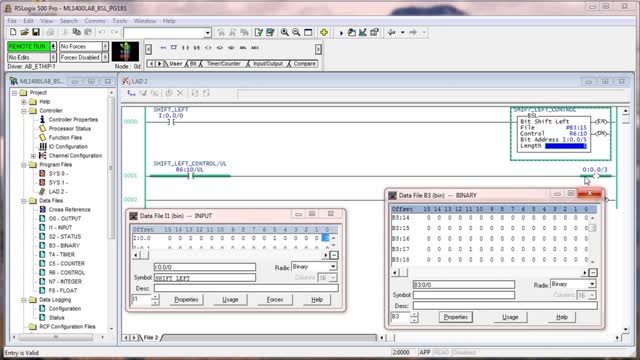This screenshot has height=360, width=640.
Task: Click the back navigation arrow icon
Action: click(x=391, y=32)
